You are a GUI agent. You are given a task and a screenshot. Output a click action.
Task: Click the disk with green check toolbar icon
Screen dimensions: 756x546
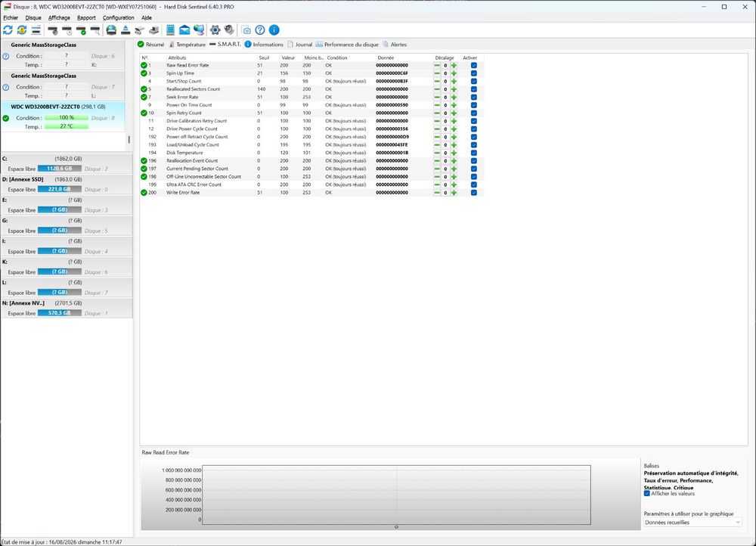coord(81,30)
